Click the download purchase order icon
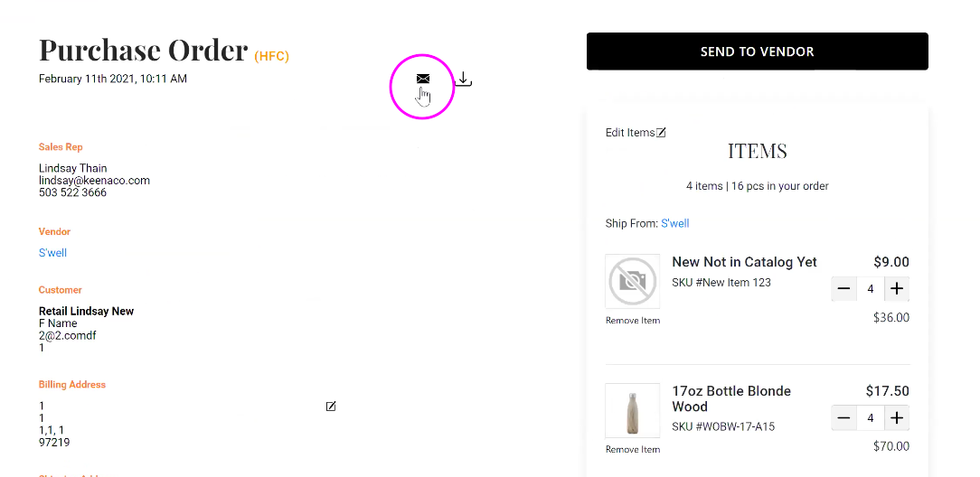This screenshot has height=477, width=980. click(464, 79)
